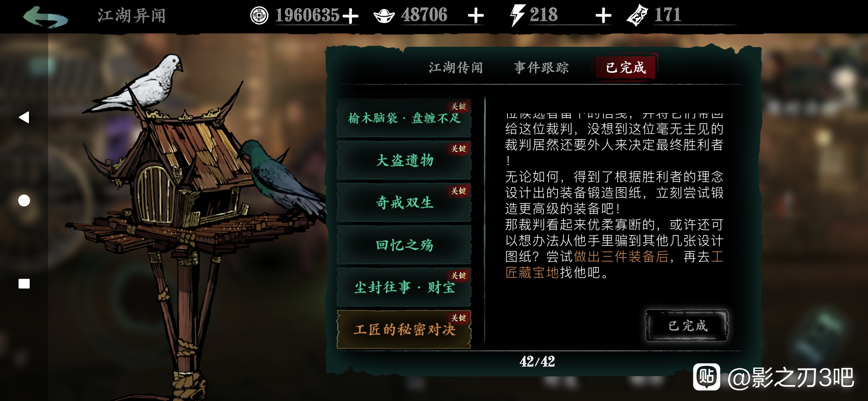The image size is (868, 401).
Task: Tap the Android back triangle button
Action: click(24, 117)
